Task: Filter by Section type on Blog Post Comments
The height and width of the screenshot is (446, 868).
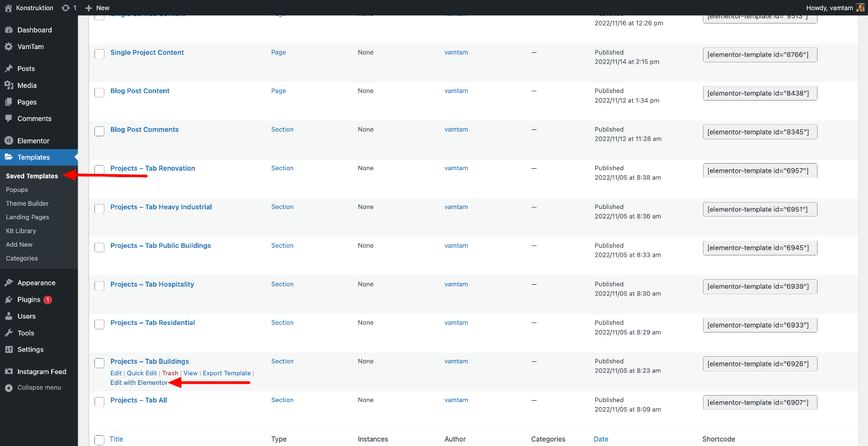Action: click(282, 129)
